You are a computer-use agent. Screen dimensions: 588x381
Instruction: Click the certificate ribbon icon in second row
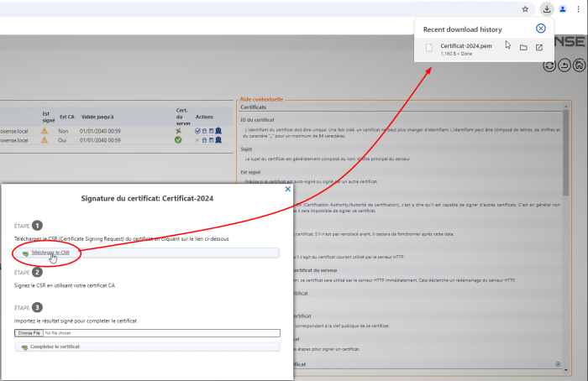[x=218, y=140]
